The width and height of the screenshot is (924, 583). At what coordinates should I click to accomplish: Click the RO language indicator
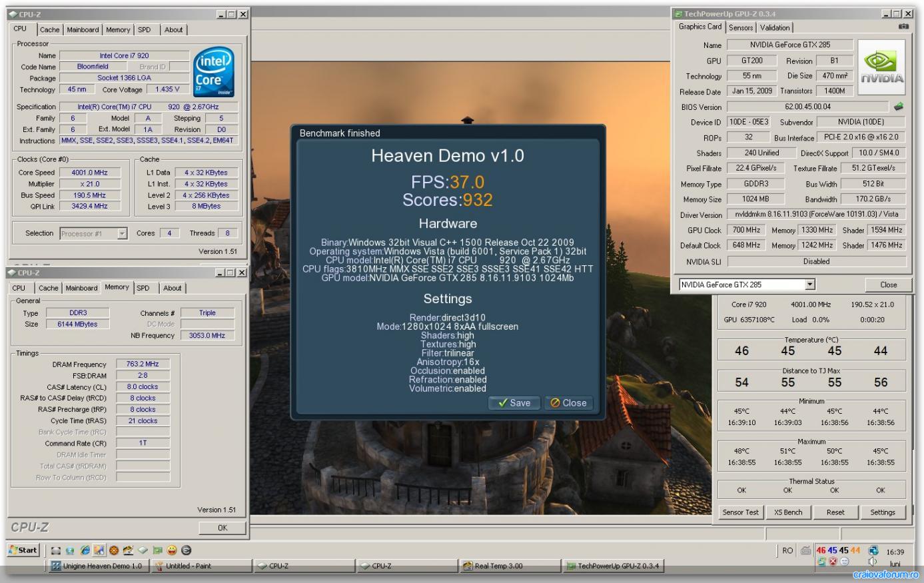pyautogui.click(x=787, y=550)
